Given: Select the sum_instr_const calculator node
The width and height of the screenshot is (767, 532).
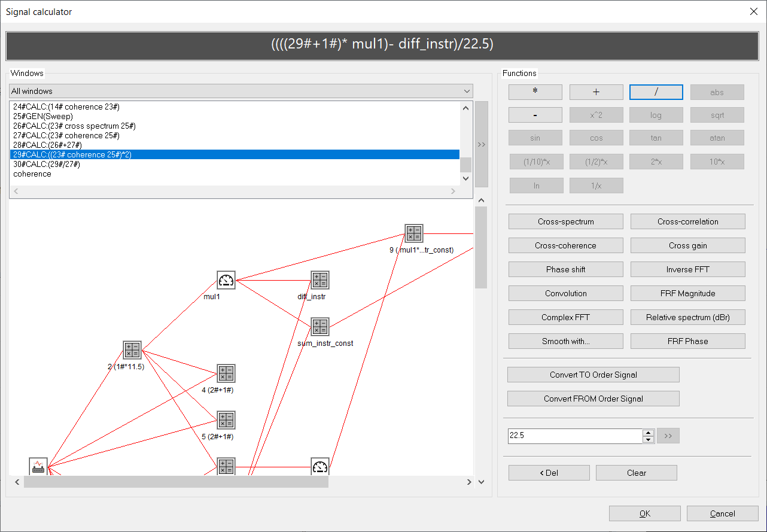Looking at the screenshot, I should click(x=320, y=327).
